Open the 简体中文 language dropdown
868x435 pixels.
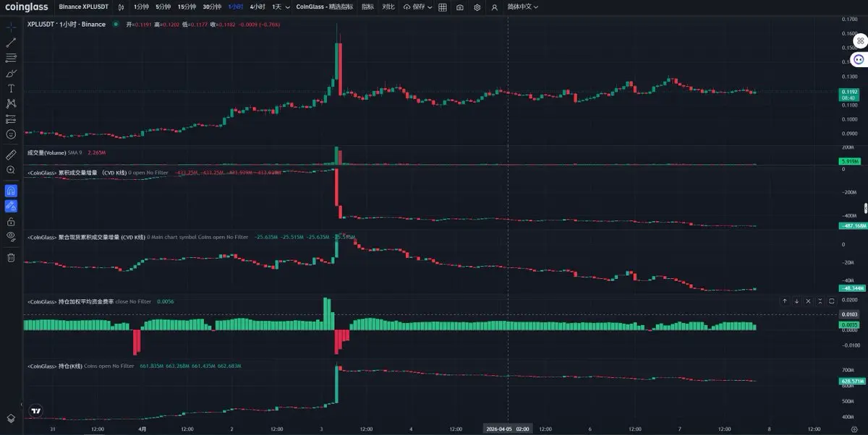[x=524, y=7]
